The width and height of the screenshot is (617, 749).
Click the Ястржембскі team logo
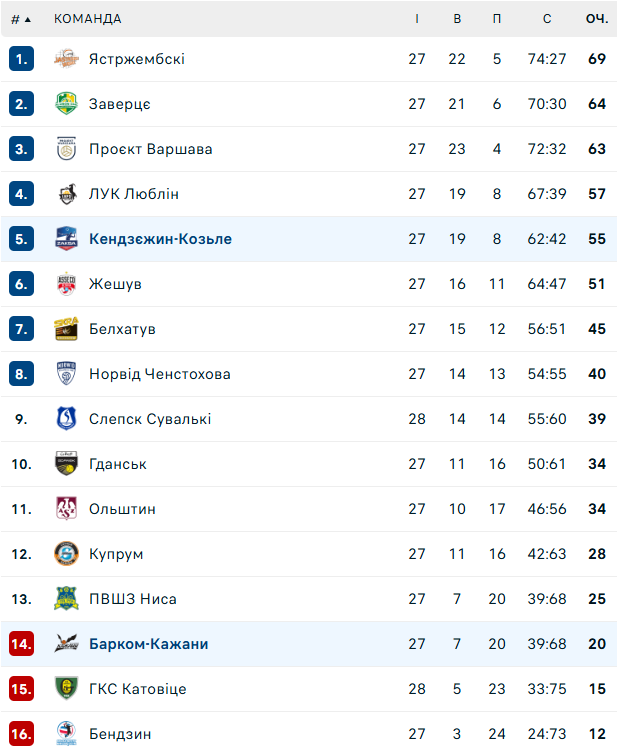(x=65, y=59)
